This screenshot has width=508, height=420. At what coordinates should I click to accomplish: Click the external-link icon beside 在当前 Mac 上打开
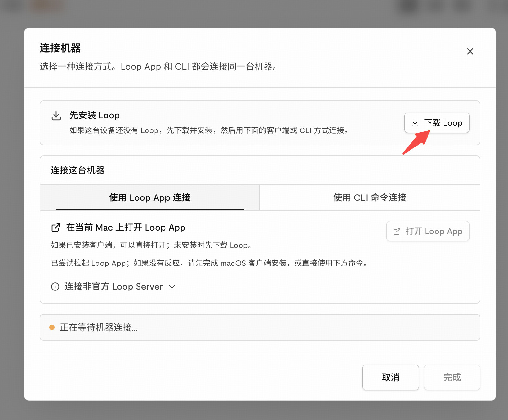(x=56, y=228)
